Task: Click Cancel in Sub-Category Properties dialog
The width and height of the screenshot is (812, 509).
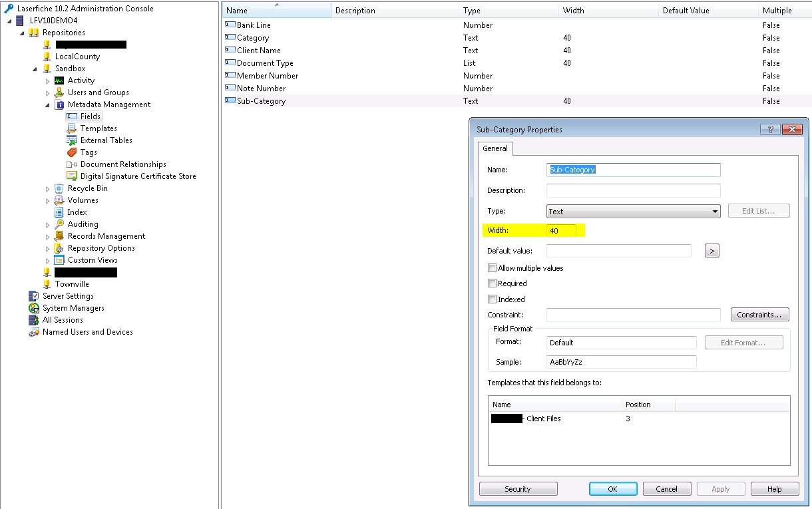Action: pyautogui.click(x=667, y=489)
